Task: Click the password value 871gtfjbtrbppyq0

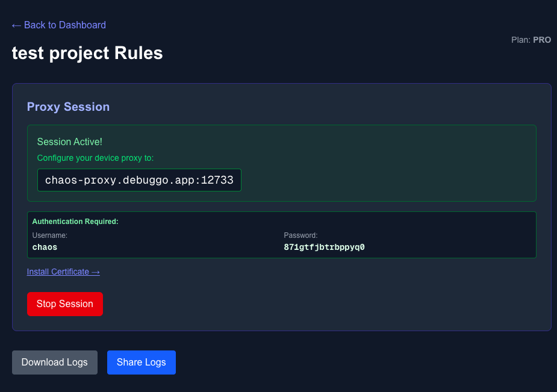Action: tap(324, 247)
